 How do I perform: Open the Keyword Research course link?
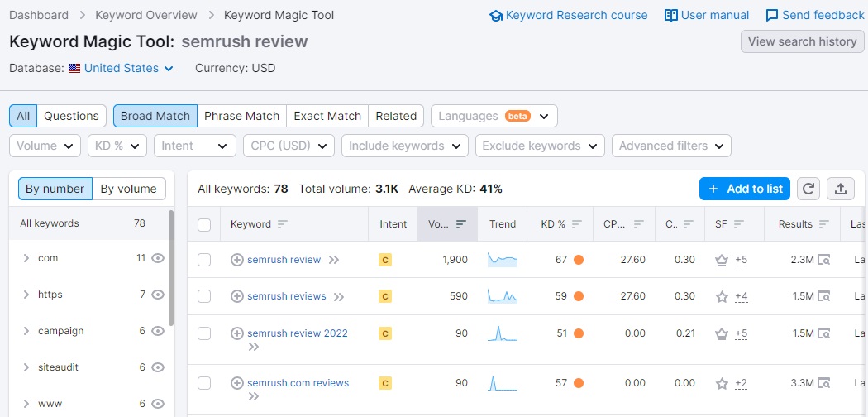569,16
